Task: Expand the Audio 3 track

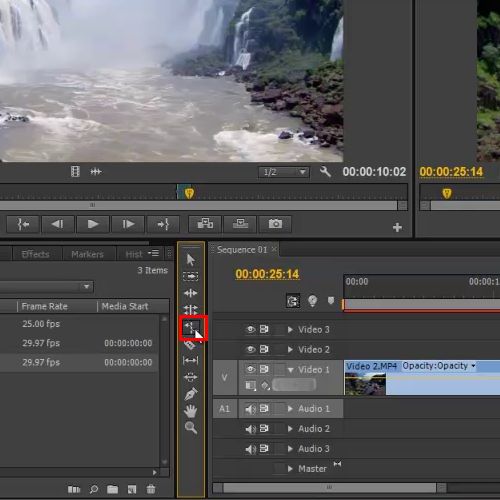Action: (290, 449)
